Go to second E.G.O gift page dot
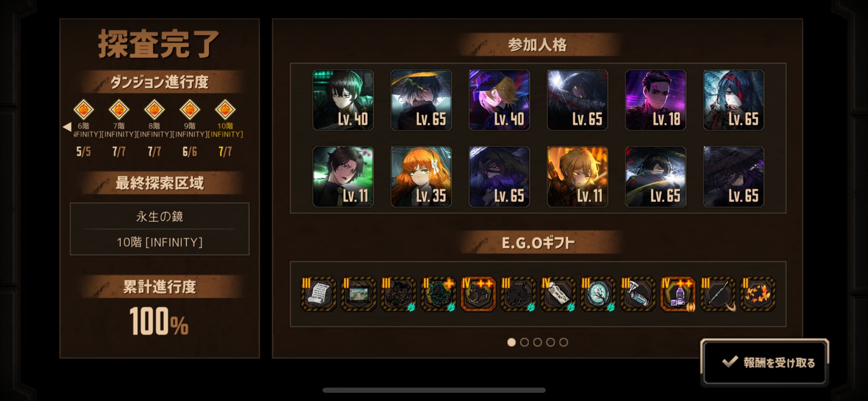The height and width of the screenshot is (401, 868). 524,342
